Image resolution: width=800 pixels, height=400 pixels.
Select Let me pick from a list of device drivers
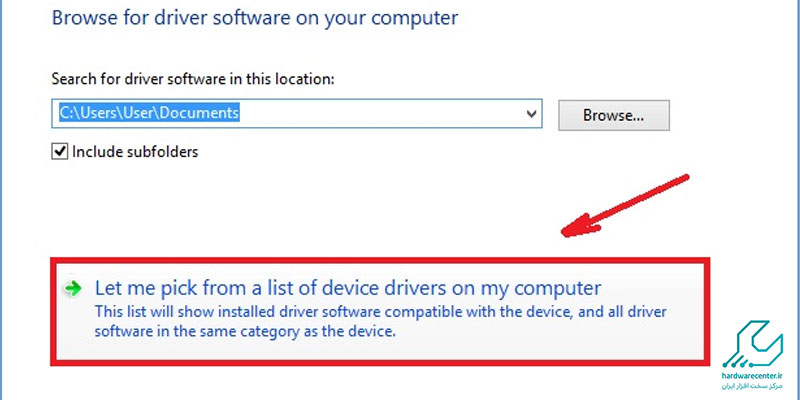pyautogui.click(x=379, y=311)
